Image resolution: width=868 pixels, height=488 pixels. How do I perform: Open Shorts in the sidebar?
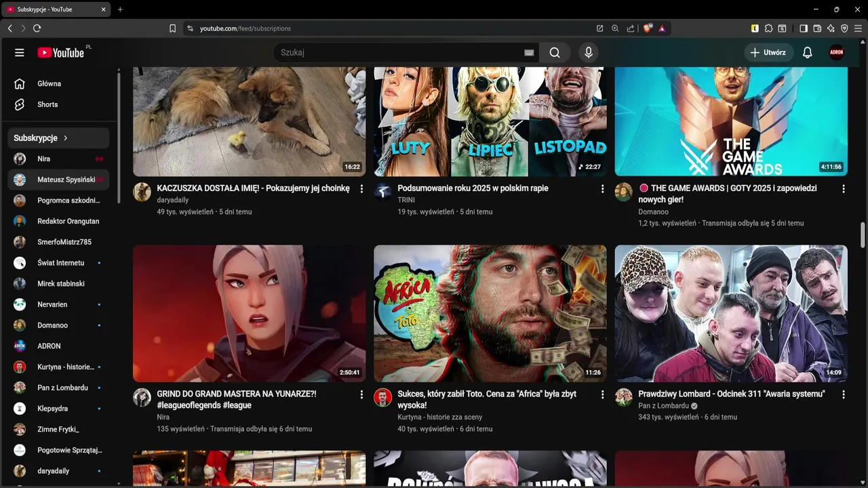(x=58, y=104)
